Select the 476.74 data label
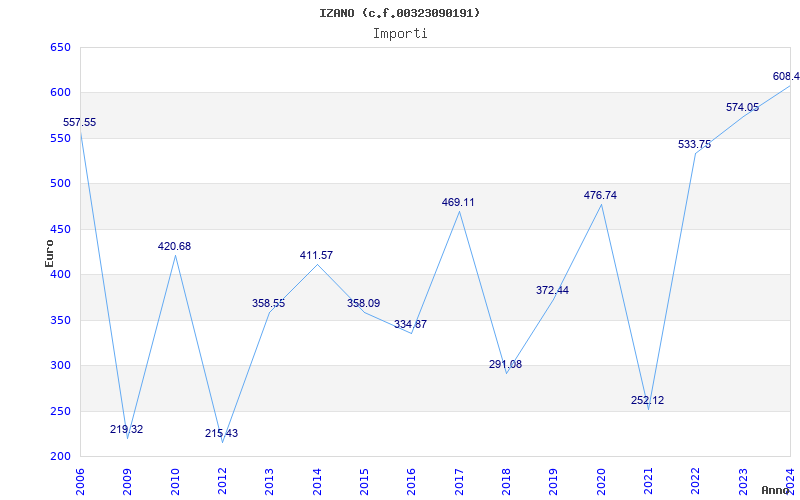The image size is (800, 500). point(601,195)
